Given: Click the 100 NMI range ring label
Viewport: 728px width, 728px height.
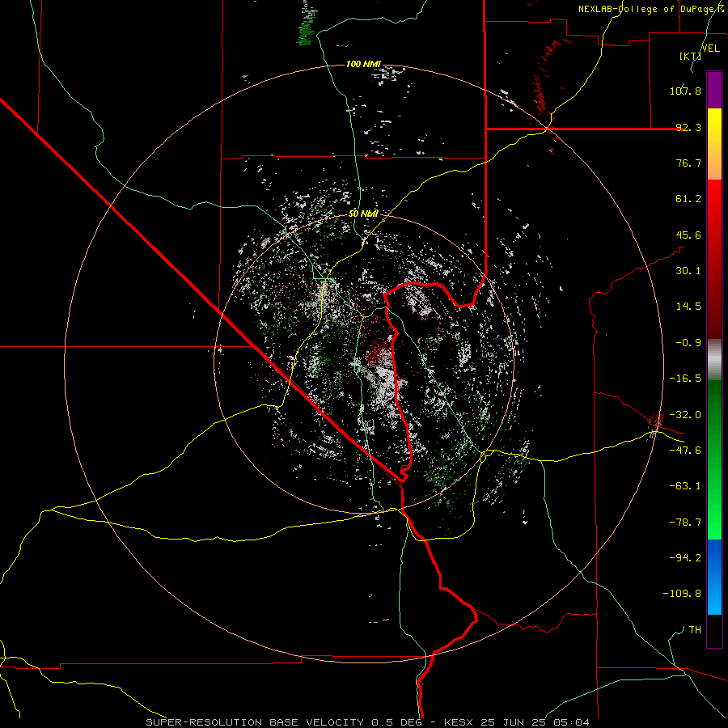Looking at the screenshot, I should [x=363, y=64].
